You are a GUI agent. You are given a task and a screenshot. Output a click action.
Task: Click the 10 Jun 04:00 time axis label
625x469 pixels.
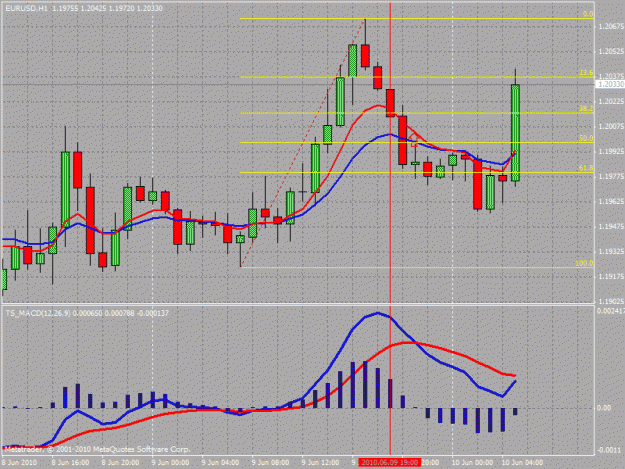click(522, 463)
